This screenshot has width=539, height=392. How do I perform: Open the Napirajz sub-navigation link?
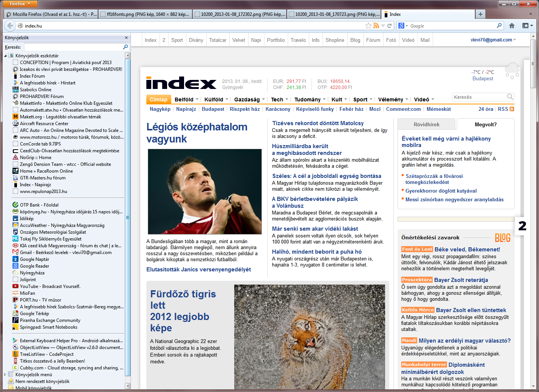(x=186, y=109)
